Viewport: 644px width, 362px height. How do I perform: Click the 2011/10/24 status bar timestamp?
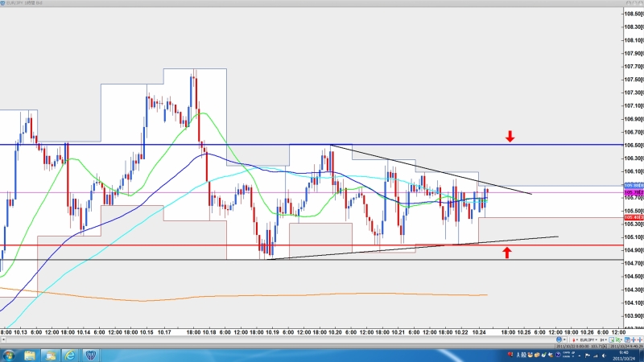626,347
